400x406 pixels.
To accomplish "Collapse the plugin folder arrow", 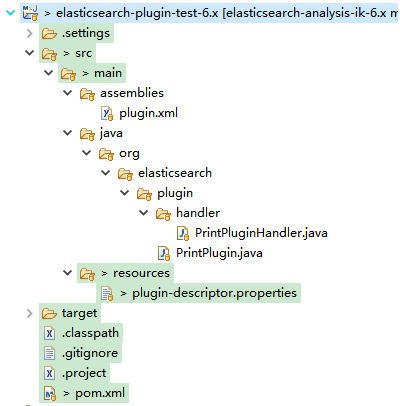I will tap(125, 193).
